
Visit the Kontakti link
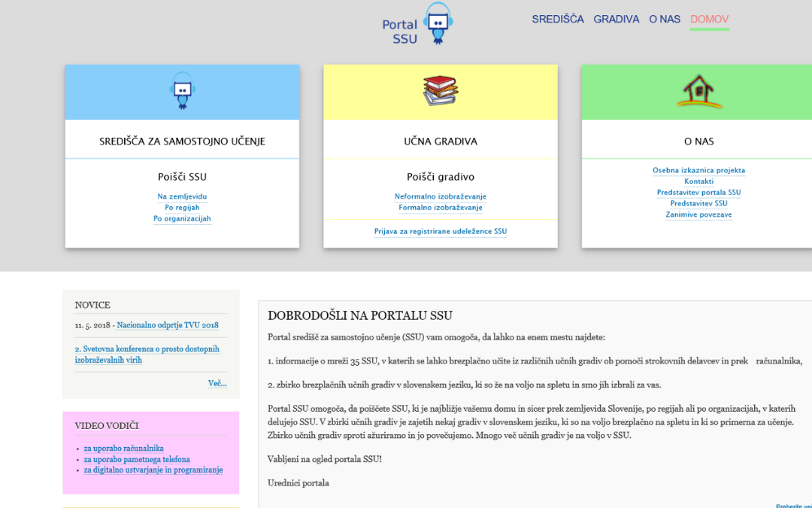click(x=698, y=181)
